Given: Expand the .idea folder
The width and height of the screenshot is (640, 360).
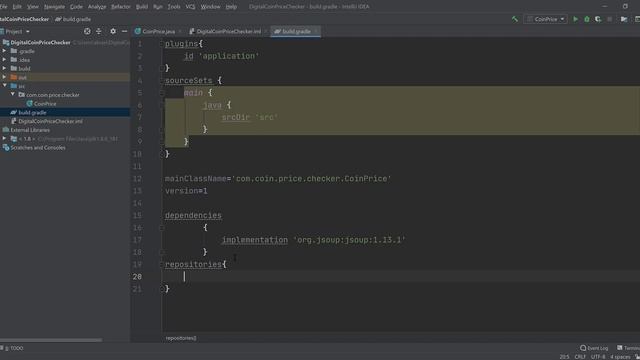Looking at the screenshot, I should coord(4,60).
